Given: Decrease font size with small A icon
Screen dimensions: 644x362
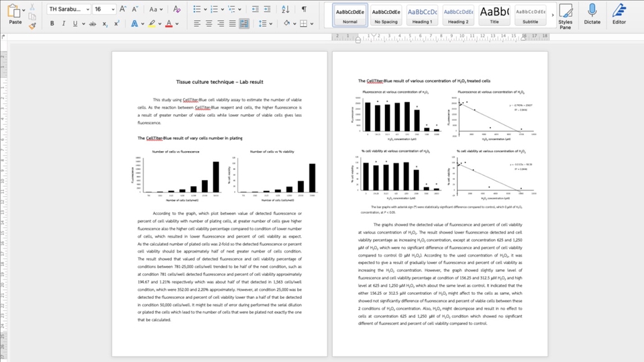Looking at the screenshot, I should pos(135,9).
